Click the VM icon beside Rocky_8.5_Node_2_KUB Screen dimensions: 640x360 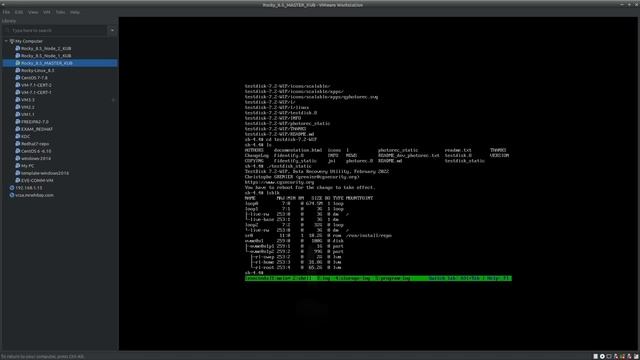tap(18, 48)
